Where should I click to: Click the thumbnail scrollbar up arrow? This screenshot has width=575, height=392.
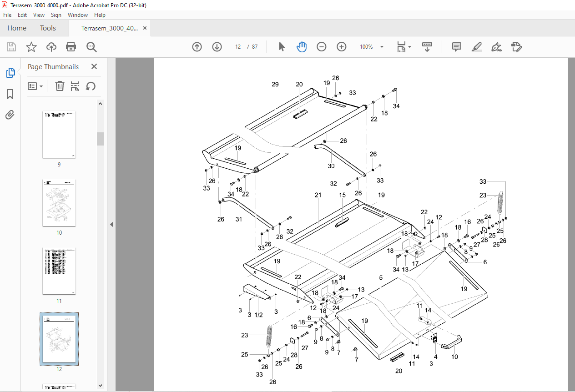pyautogui.click(x=100, y=104)
